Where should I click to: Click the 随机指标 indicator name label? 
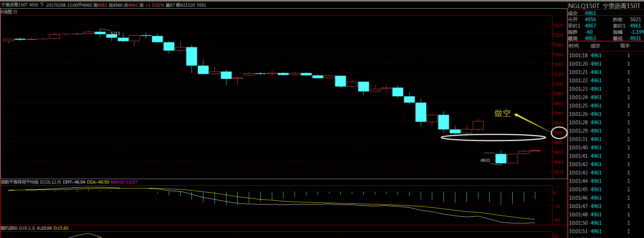(9, 228)
